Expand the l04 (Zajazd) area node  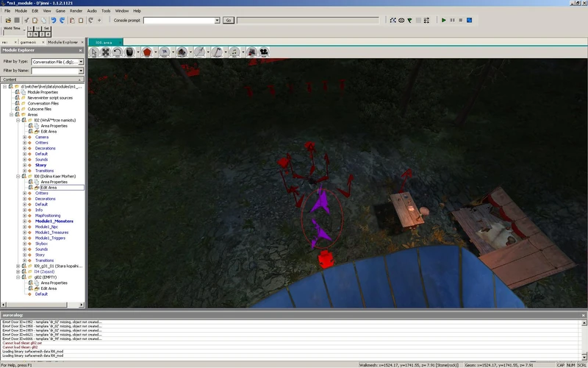click(18, 272)
